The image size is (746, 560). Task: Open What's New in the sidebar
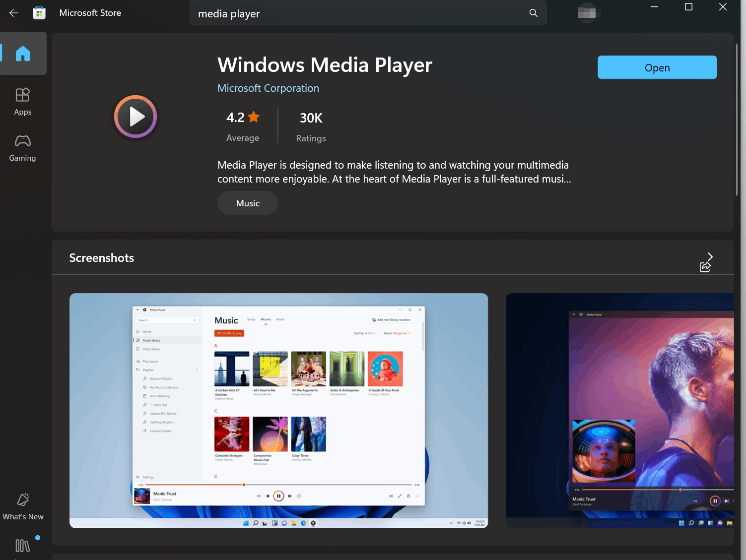point(23,506)
